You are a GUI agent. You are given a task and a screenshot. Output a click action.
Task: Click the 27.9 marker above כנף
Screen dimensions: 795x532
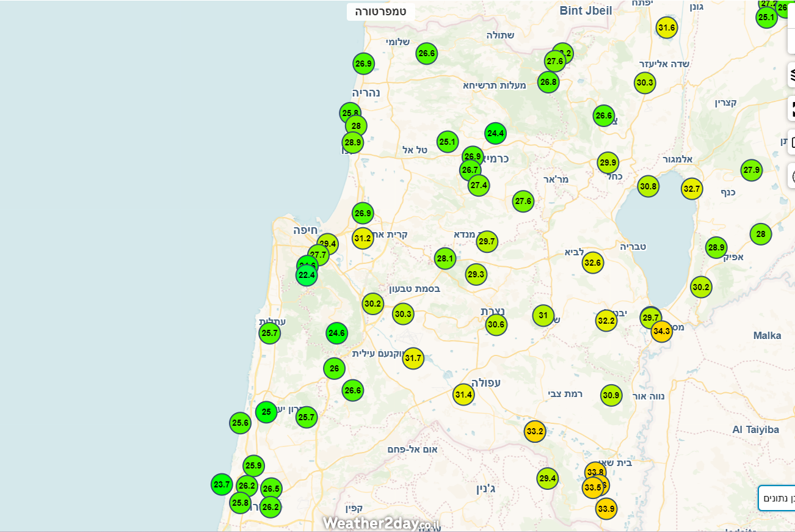click(x=752, y=170)
